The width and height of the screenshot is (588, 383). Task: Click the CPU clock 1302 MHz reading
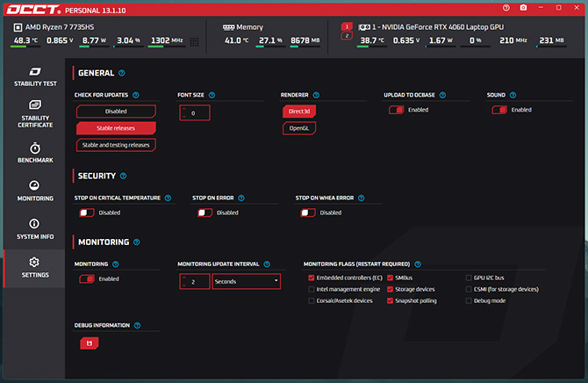click(x=167, y=40)
